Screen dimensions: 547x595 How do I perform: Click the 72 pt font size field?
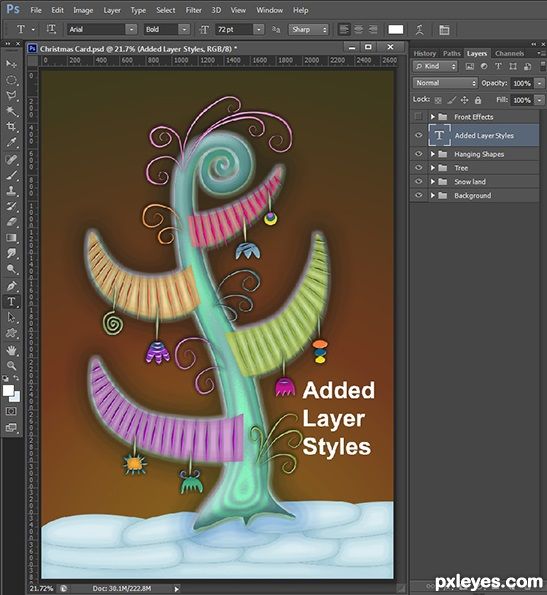click(234, 30)
